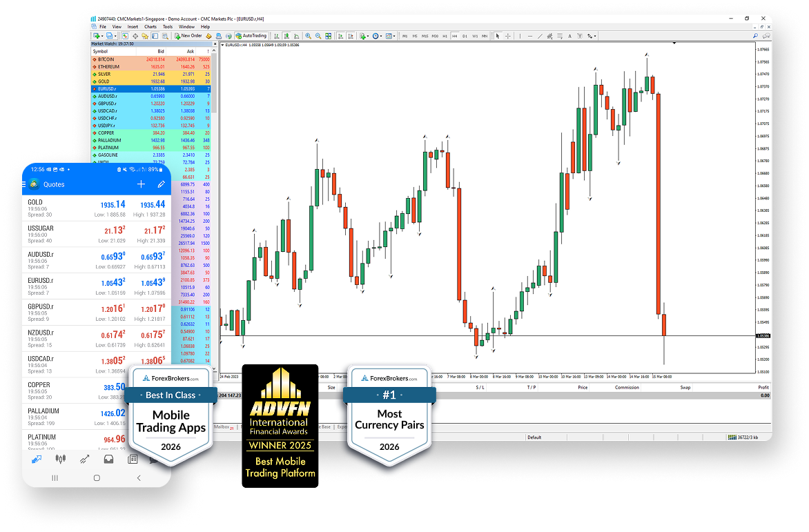
Task: Open the New Order dialog
Action: [188, 36]
